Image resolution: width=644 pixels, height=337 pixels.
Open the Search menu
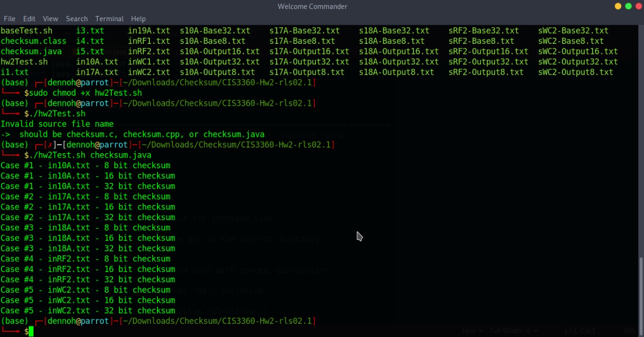(x=76, y=19)
